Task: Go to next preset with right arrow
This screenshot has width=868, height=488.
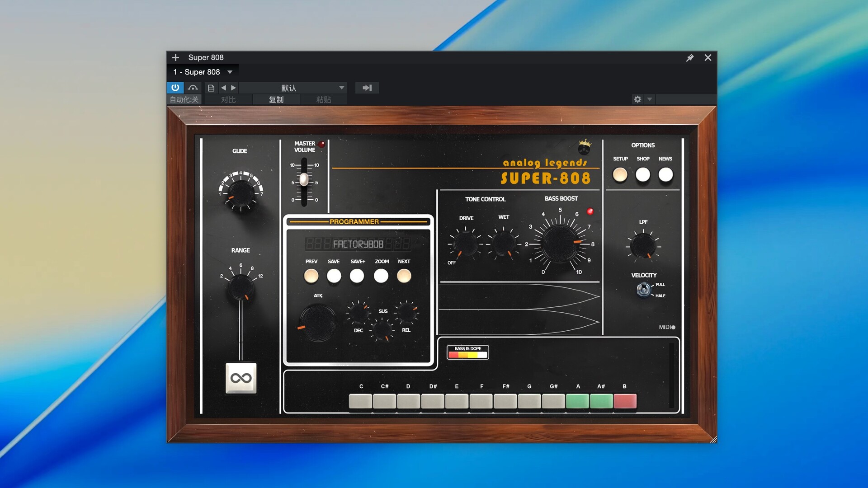Action: [x=234, y=88]
